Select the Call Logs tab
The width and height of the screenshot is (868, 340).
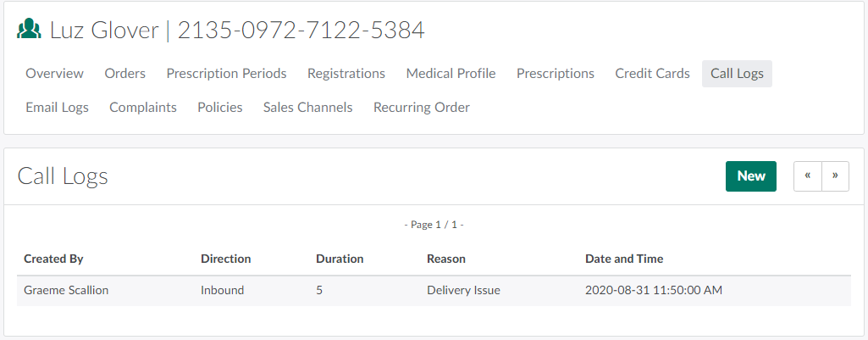[737, 74]
